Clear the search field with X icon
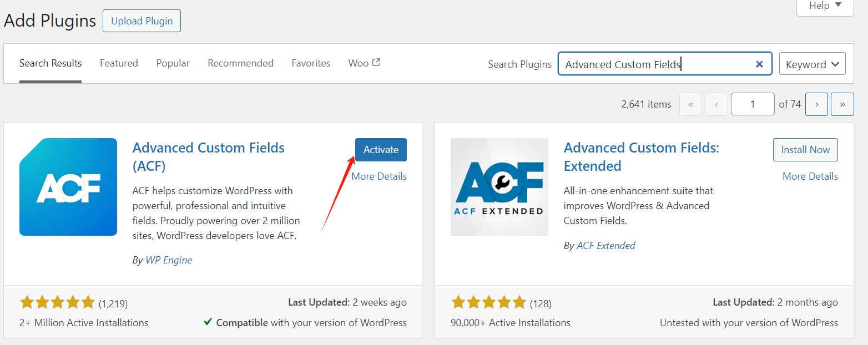 [x=759, y=64]
